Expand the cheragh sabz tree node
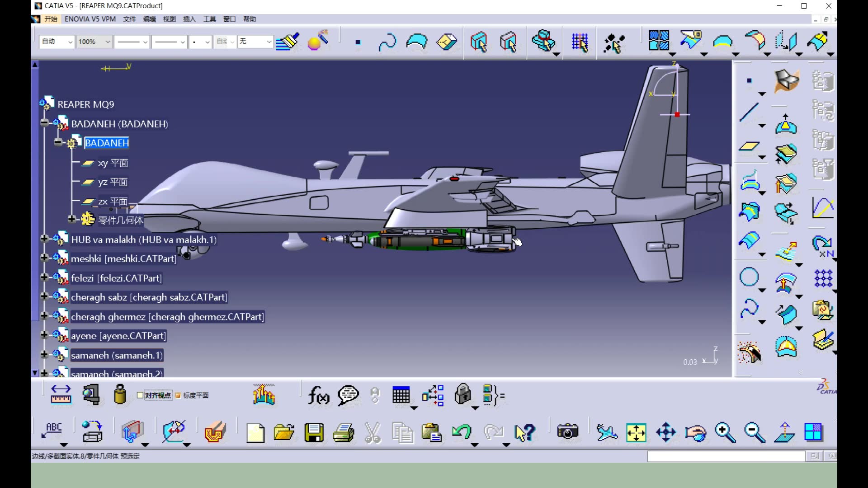Screen dimensions: 868x488 [x=44, y=296]
